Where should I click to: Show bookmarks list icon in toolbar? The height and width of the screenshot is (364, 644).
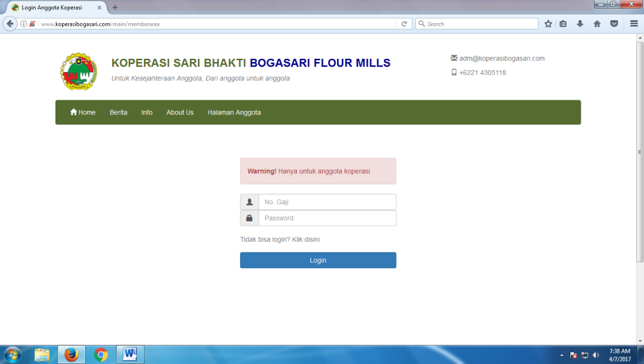pyautogui.click(x=563, y=24)
